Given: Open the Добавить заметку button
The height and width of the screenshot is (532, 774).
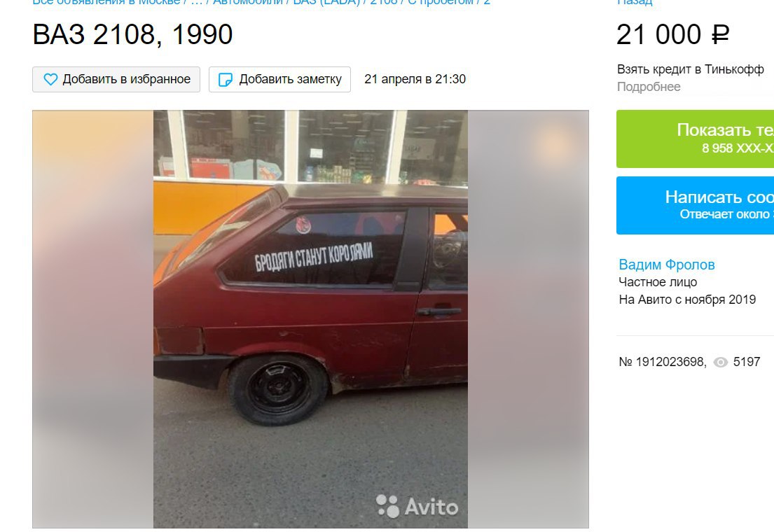Looking at the screenshot, I should [279, 80].
